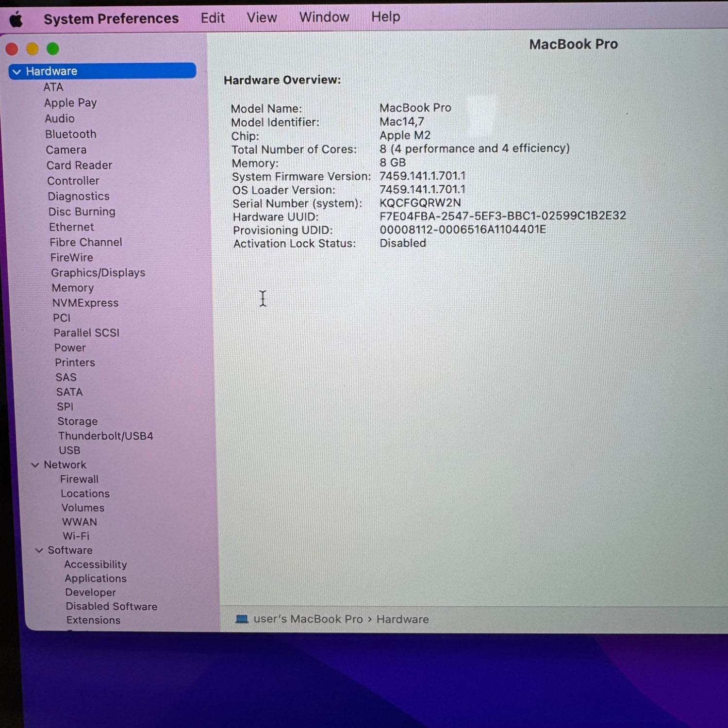Click the yellow minimize window button
This screenshot has height=728, width=728.
coord(33,49)
